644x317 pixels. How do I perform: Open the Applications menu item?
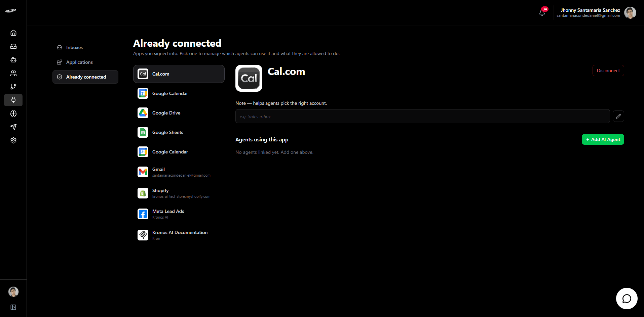tap(85, 62)
